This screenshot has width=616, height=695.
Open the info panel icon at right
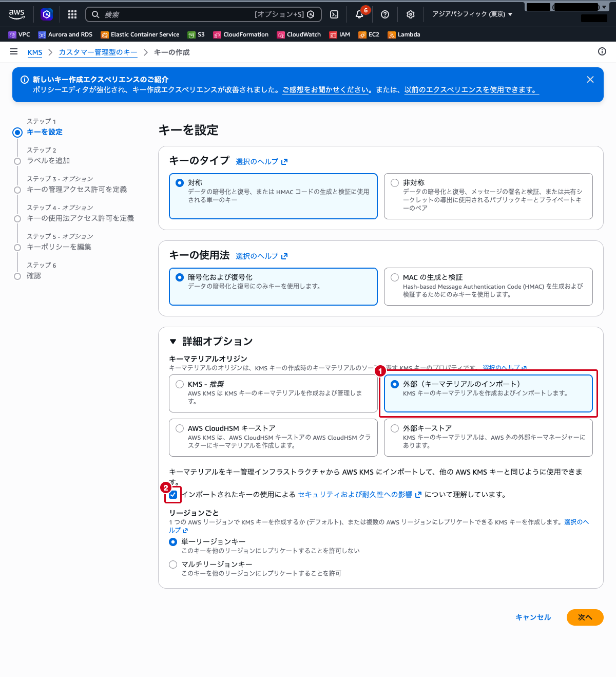coord(602,51)
